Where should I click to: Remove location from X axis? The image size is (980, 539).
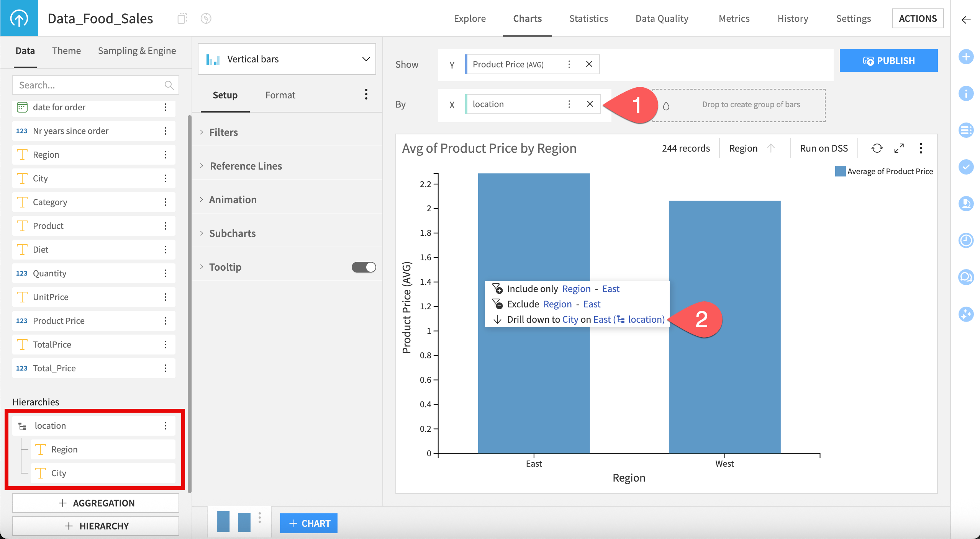590,104
